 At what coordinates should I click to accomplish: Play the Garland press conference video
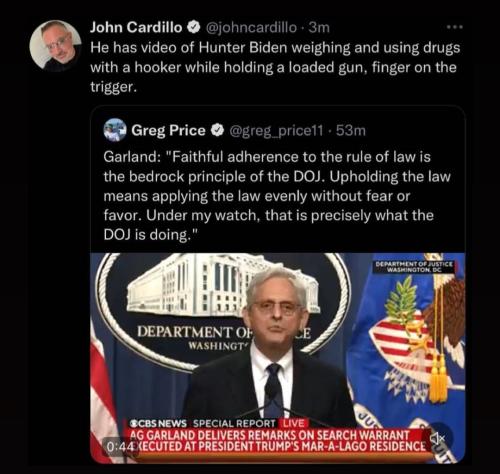(278, 358)
